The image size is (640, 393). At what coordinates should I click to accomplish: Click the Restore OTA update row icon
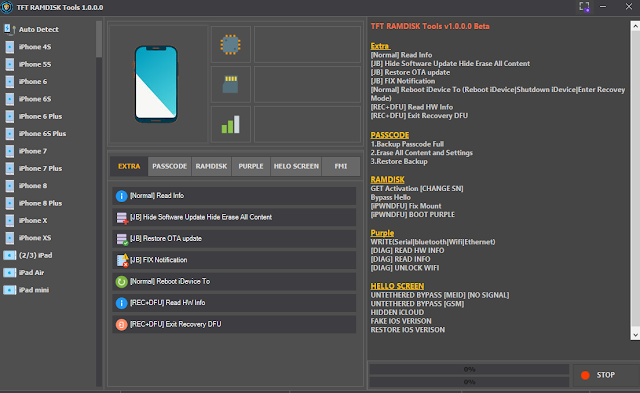pyautogui.click(x=122, y=239)
